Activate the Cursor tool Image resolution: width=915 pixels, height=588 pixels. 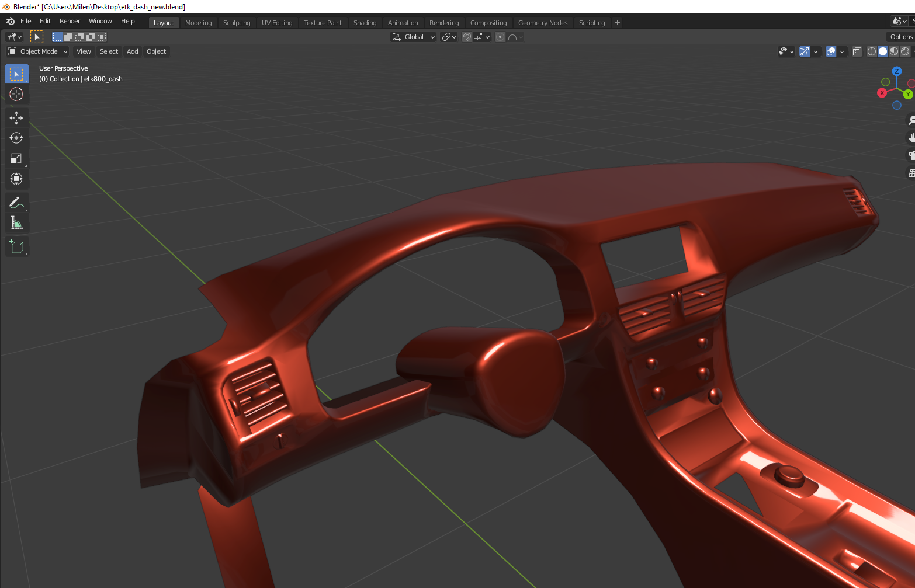pyautogui.click(x=16, y=94)
